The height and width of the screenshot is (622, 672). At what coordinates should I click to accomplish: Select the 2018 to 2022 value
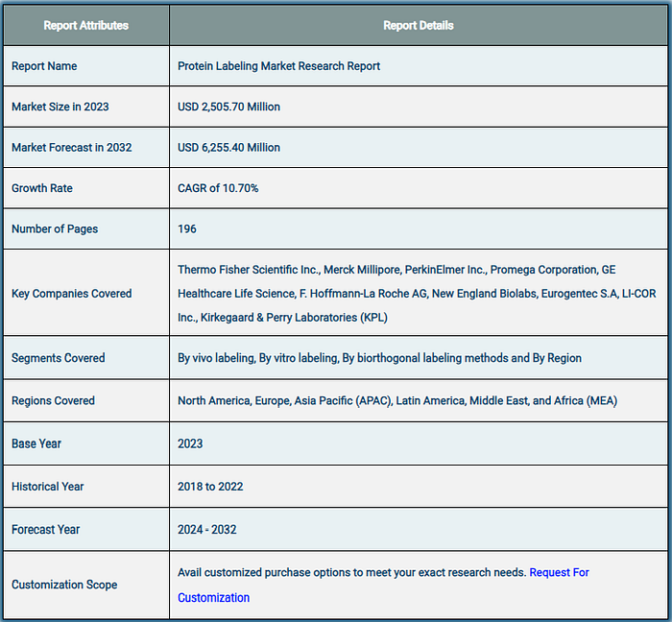210,487
